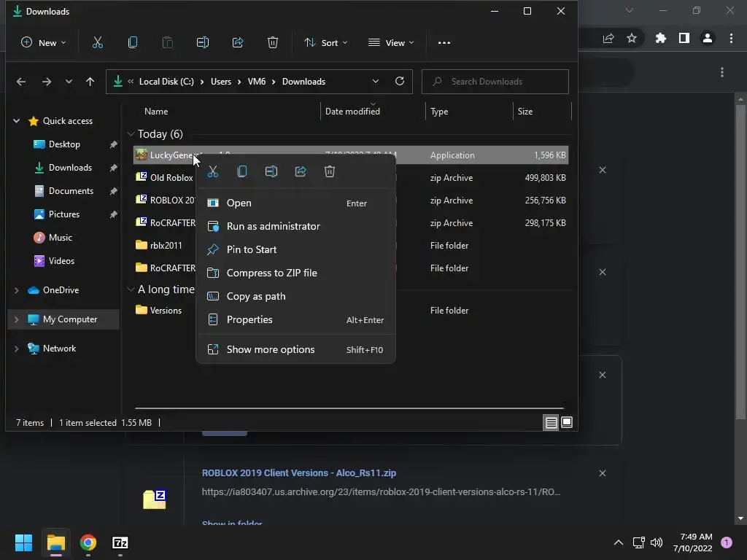Expand the address bar history dropdown

point(376,82)
